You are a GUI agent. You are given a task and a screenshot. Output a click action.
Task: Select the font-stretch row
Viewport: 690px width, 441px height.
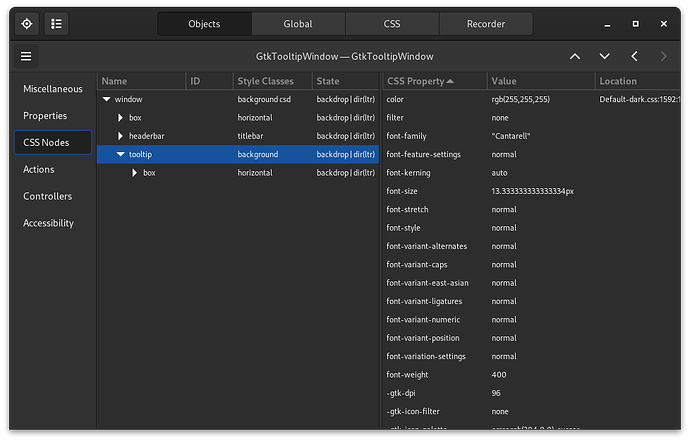(x=532, y=209)
